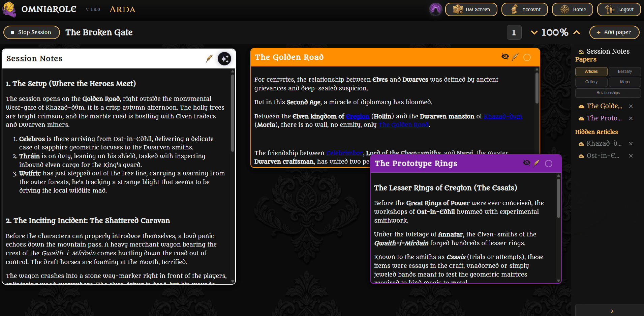Viewport: 644px width, 316px height.
Task: Click the quill icon on The Prototype Rings
Action: click(x=536, y=163)
